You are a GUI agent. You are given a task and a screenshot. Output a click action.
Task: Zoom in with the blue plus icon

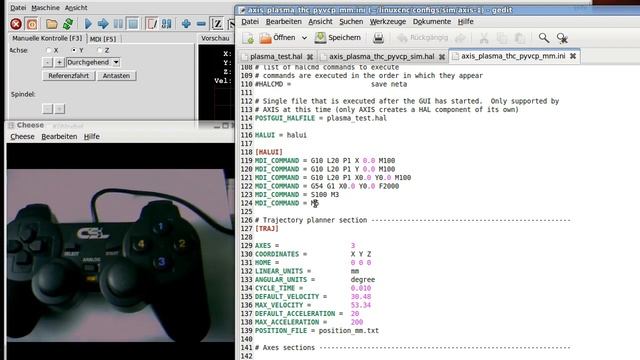tap(186, 24)
